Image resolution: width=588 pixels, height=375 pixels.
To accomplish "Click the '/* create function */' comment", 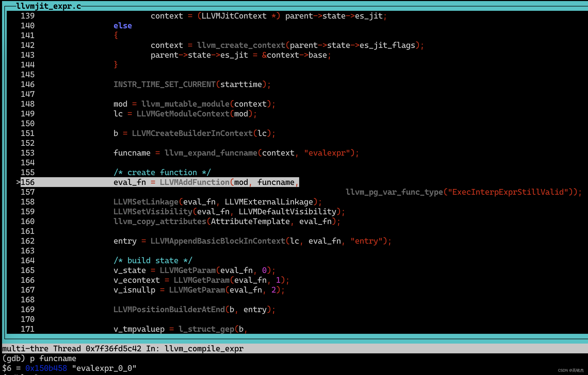I will [162, 173].
